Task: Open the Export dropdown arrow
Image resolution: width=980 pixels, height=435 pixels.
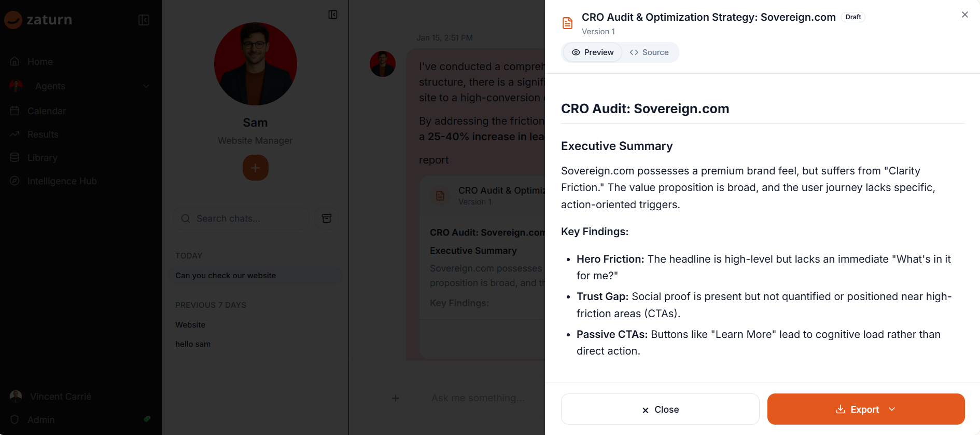Action: pos(892,409)
